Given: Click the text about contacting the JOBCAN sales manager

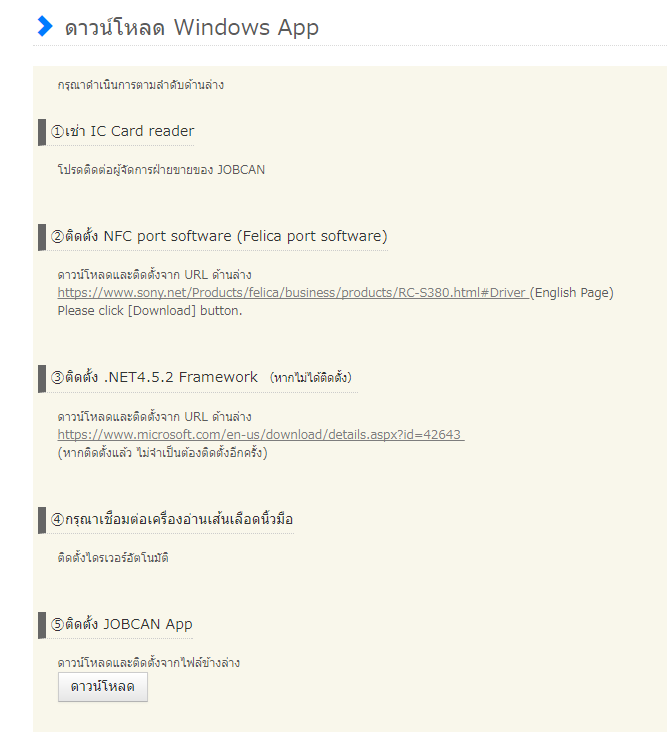Looking at the screenshot, I should click(161, 170).
